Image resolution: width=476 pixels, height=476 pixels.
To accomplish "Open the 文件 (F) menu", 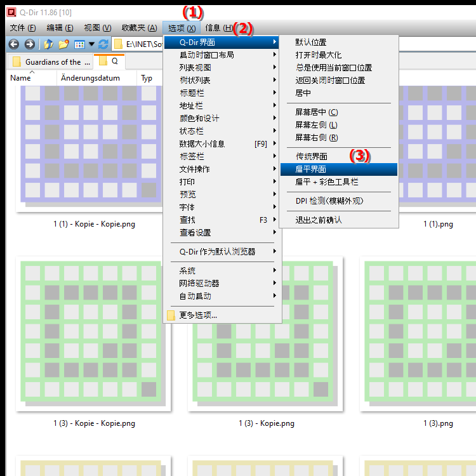I will (x=23, y=28).
